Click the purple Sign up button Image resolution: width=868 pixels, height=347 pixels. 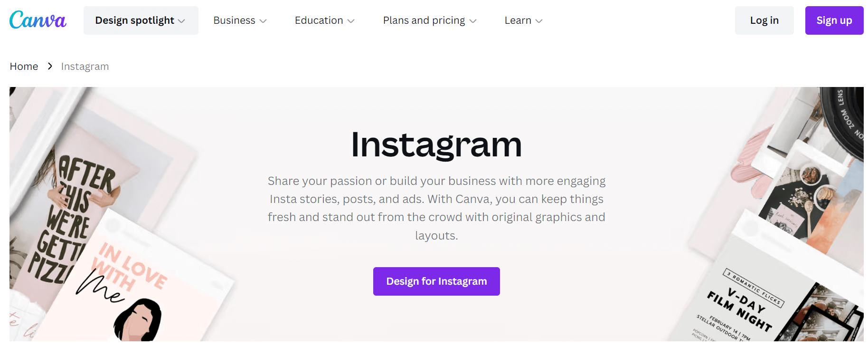[834, 20]
